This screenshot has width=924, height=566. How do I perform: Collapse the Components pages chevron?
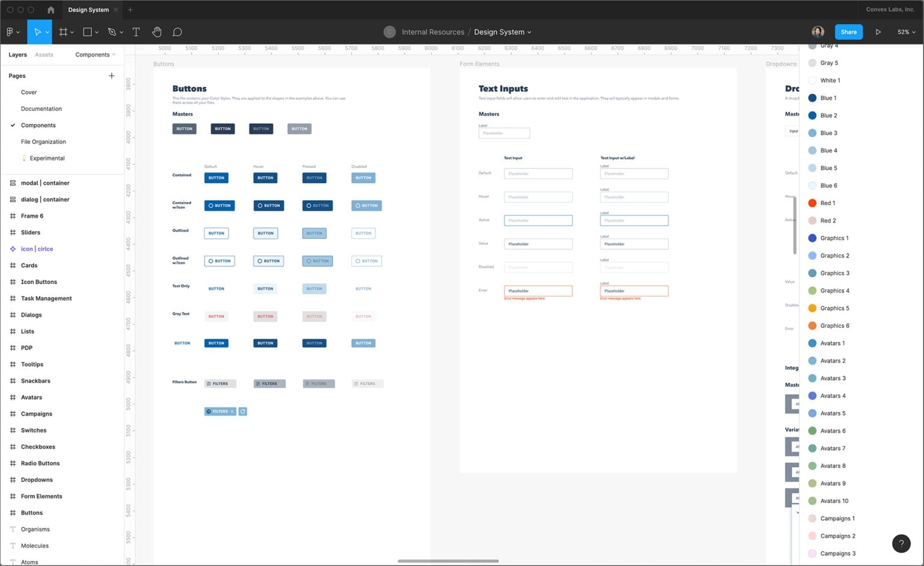click(x=114, y=55)
